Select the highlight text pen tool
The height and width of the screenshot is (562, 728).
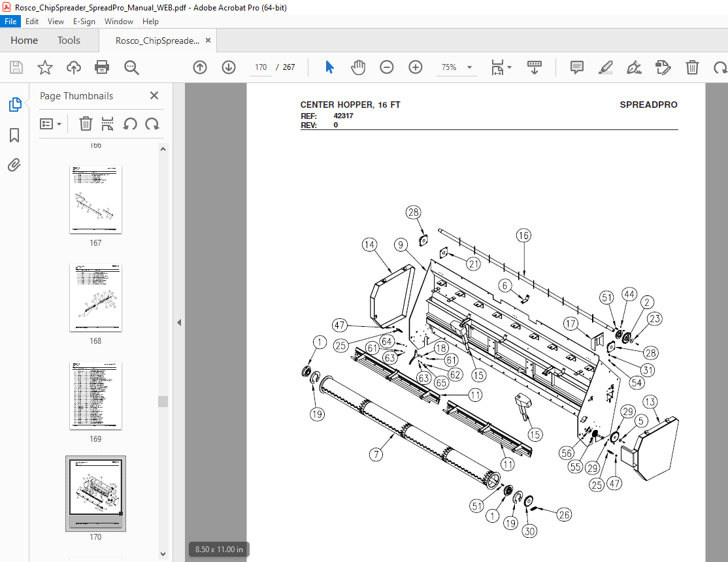coord(605,67)
